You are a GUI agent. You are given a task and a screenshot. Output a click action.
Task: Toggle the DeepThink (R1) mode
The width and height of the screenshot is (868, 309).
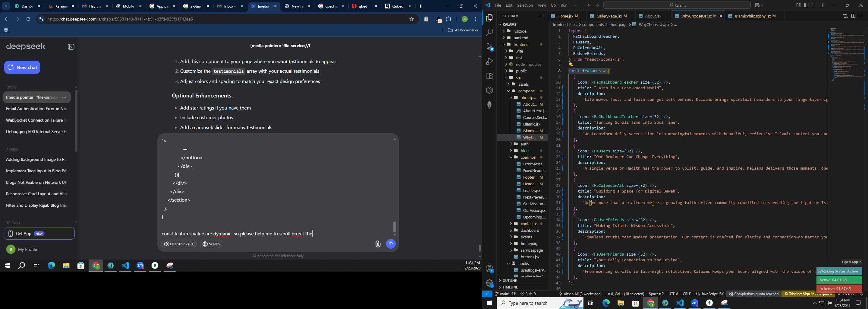[179, 244]
